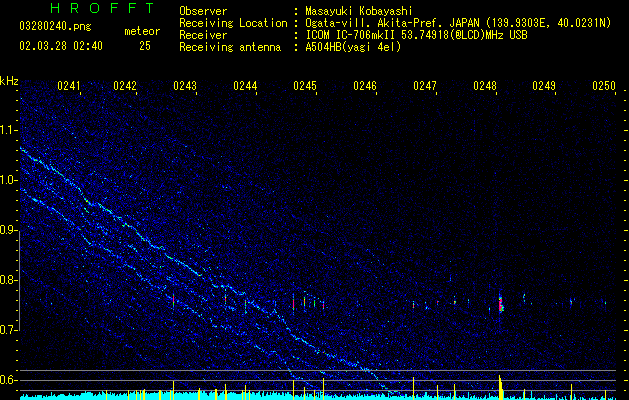Click the bright meteor echo at 0248
The image size is (629, 400).
coord(501,304)
